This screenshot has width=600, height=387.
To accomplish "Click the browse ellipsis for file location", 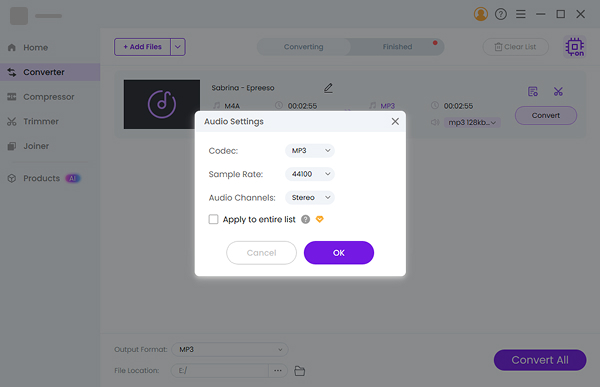I will [x=278, y=371].
